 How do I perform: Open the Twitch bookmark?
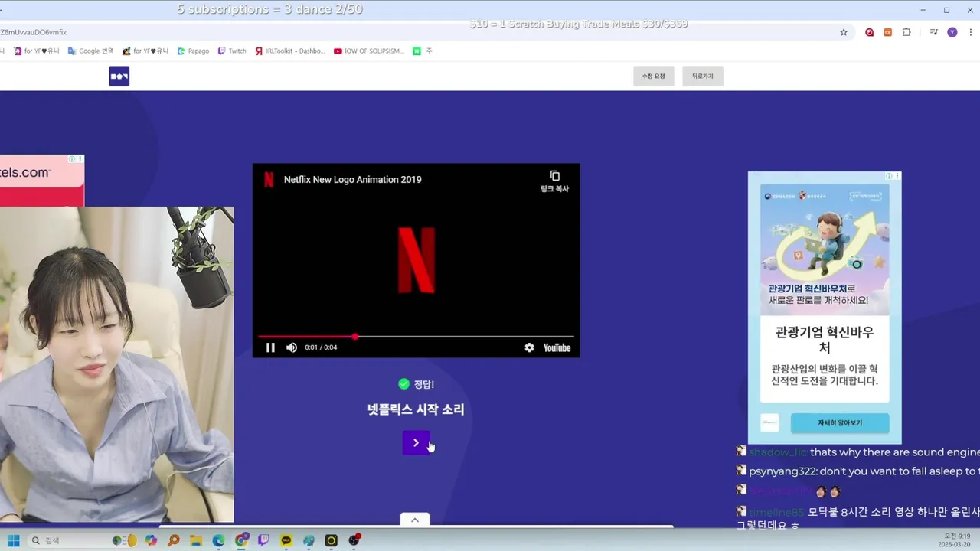point(232,51)
